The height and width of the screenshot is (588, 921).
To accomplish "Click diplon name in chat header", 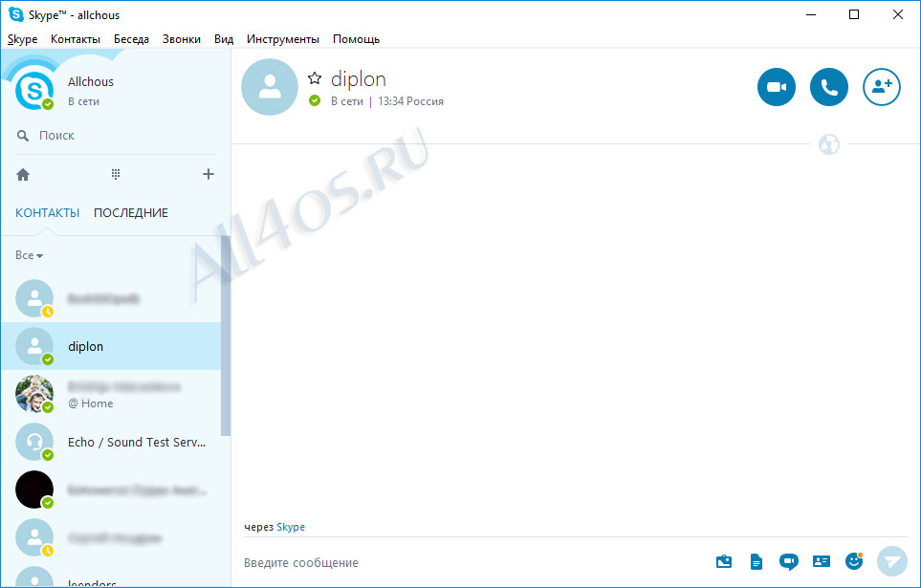I will pyautogui.click(x=359, y=78).
